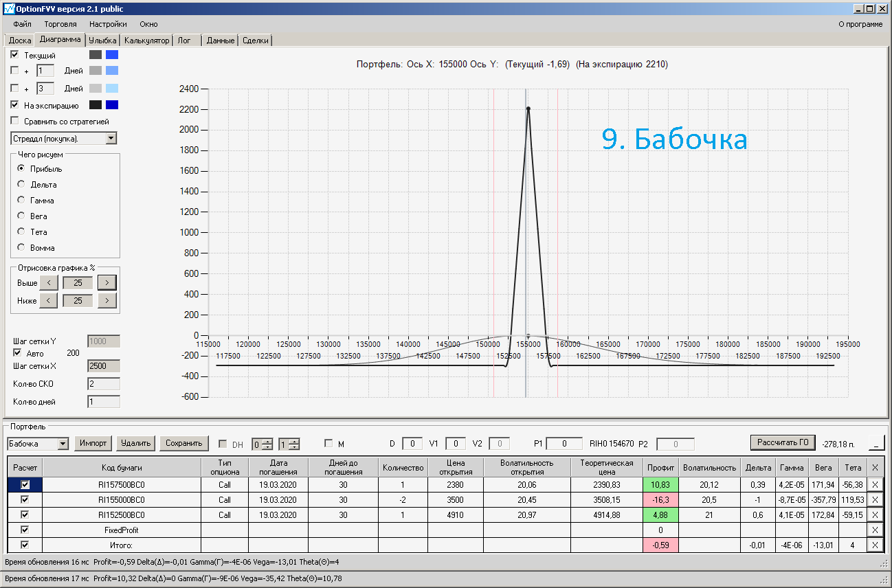Enable 'Сравнить со стратегией' checkbox
This screenshot has width=892, height=588.
pos(14,121)
